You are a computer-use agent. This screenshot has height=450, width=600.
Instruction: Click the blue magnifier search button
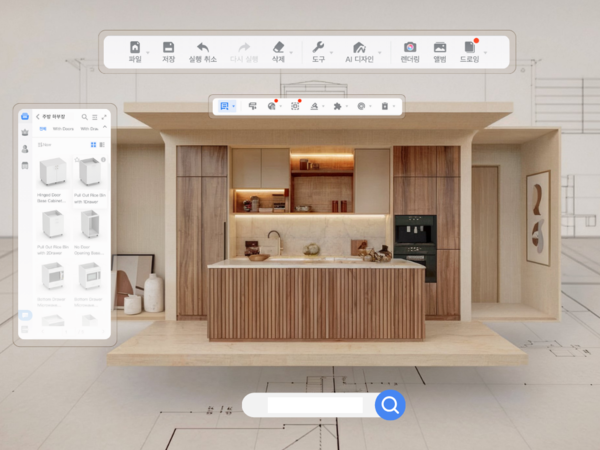pyautogui.click(x=390, y=405)
